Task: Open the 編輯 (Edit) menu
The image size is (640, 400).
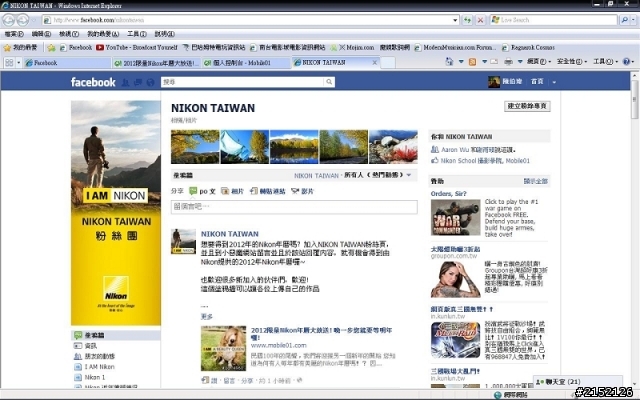Action: click(41, 34)
